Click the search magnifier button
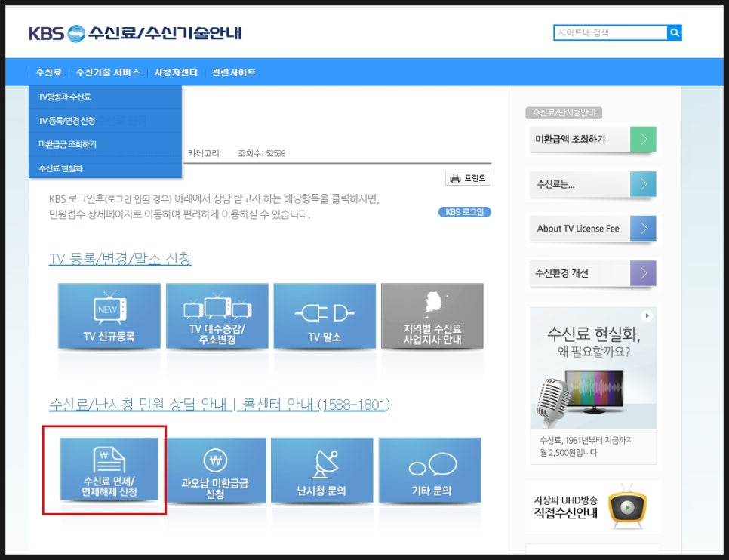The width and height of the screenshot is (729, 560). point(674,32)
